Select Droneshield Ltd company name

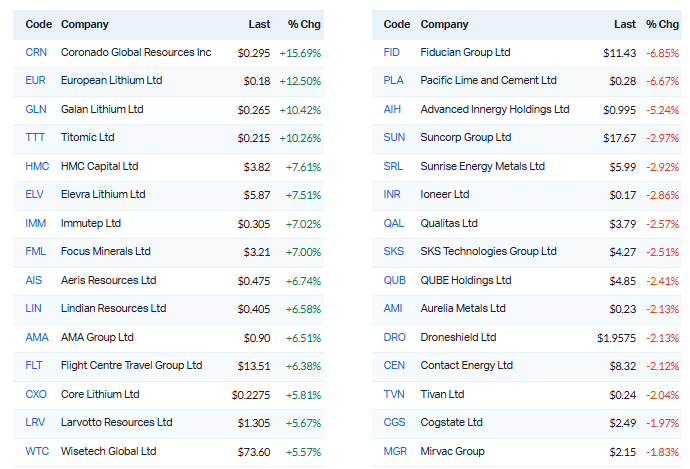459,337
